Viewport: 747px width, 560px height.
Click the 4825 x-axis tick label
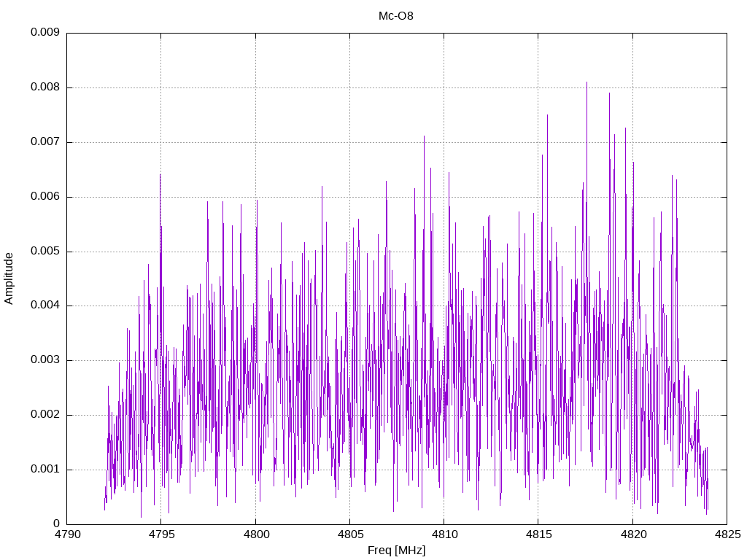[x=727, y=534]
